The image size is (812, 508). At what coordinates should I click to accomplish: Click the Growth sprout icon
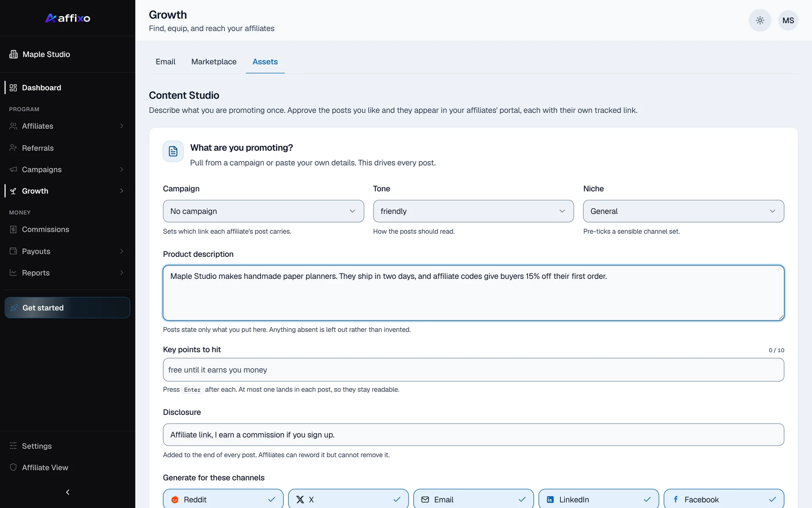(x=13, y=191)
